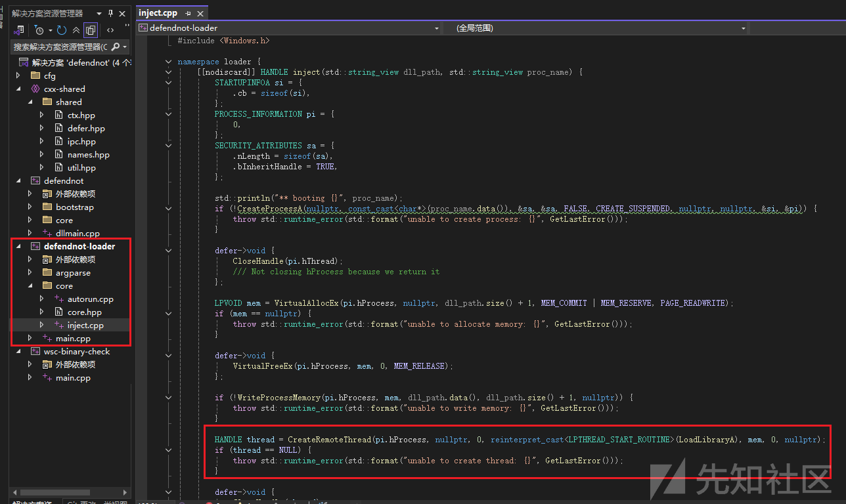The image size is (846, 504).
Task: Click the cxx-shared project icon
Action: click(35, 89)
